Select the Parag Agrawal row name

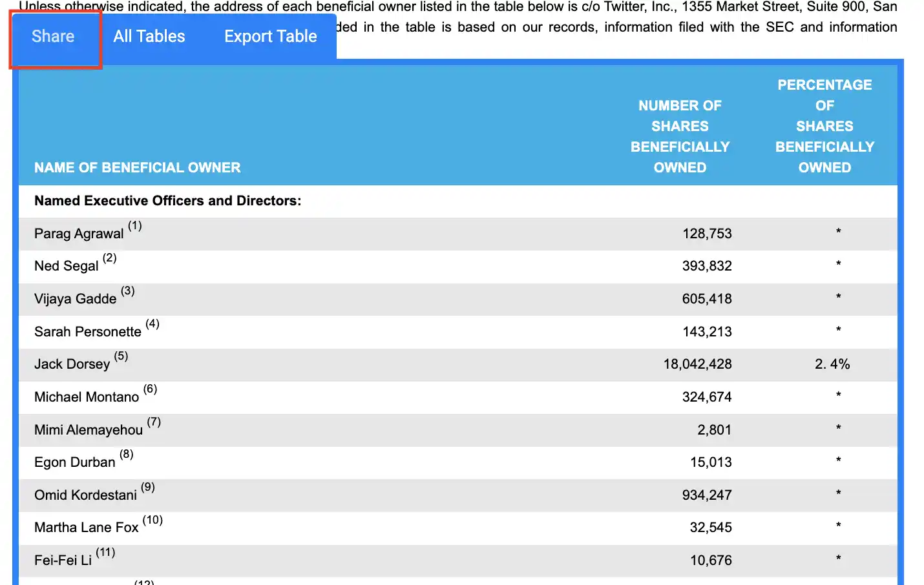click(79, 234)
